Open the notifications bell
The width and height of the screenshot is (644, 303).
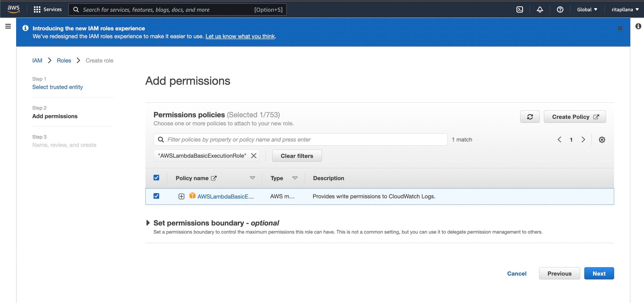(x=540, y=9)
